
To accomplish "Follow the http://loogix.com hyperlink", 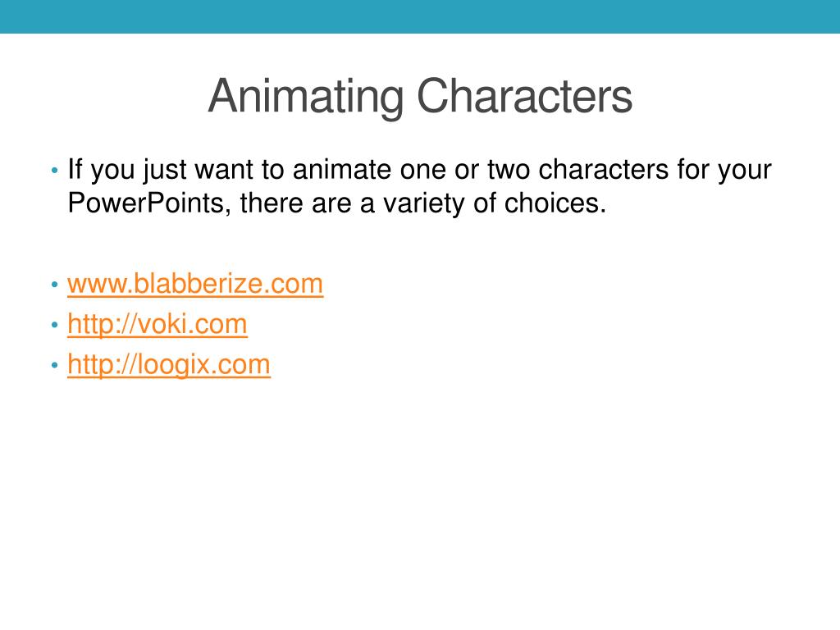I will point(169,365).
